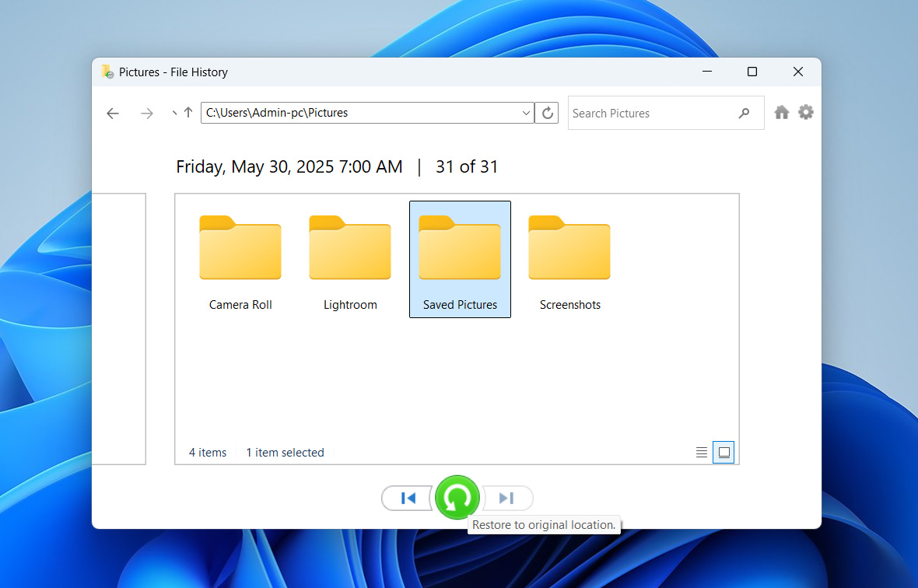Click the '1 item selected' status text

click(x=285, y=452)
